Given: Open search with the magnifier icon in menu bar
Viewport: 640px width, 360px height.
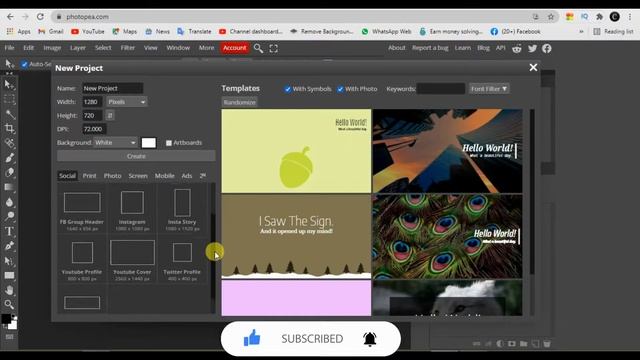Looking at the screenshot, I should pos(258,49).
